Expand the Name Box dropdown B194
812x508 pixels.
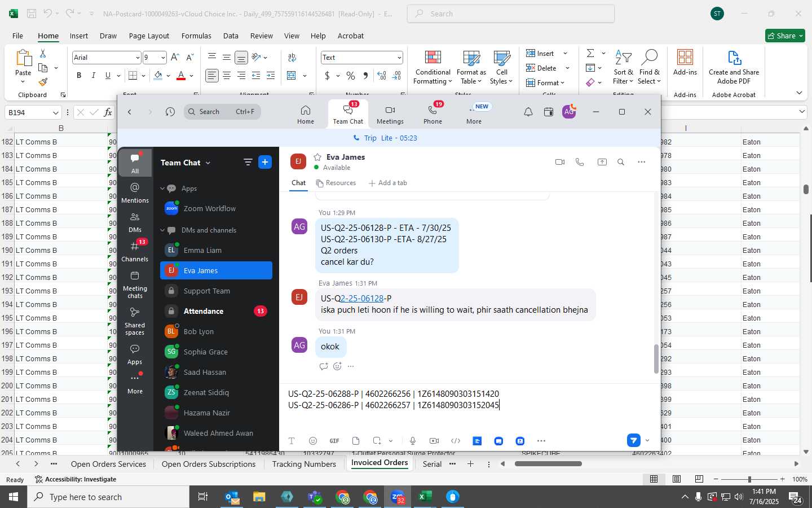[x=55, y=112]
